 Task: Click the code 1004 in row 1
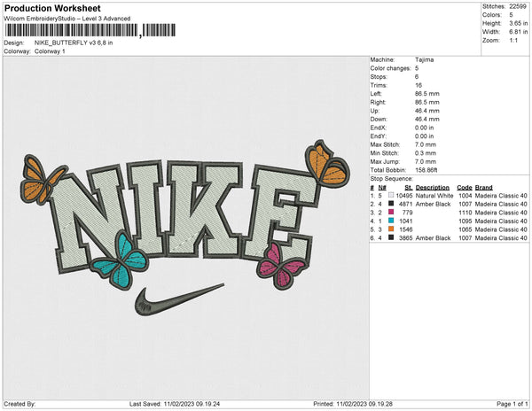465,196
